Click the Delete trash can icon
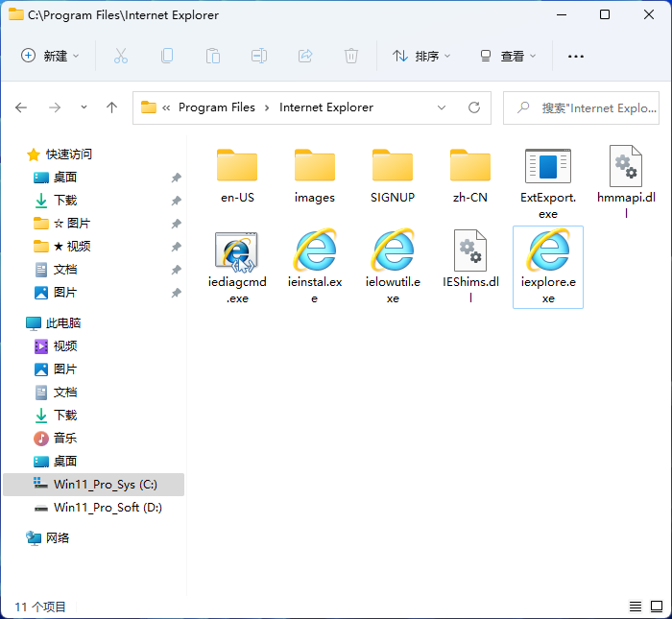The height and width of the screenshot is (619, 672). click(x=351, y=56)
